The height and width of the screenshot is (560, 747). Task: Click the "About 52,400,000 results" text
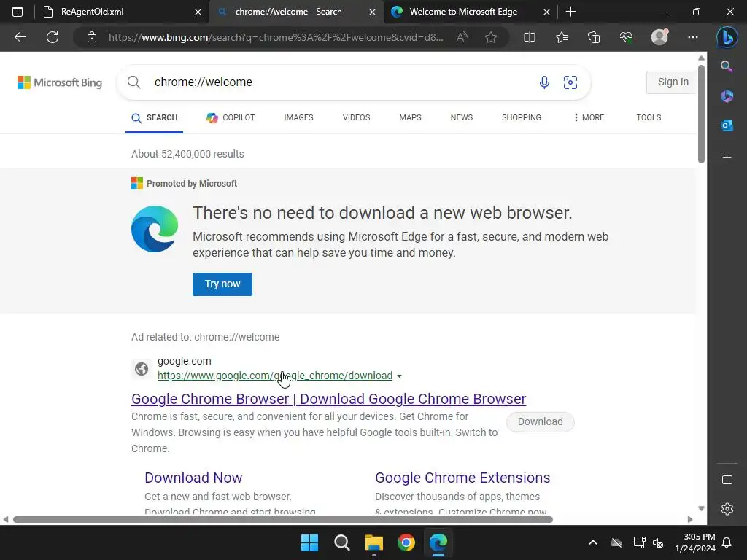coord(187,154)
